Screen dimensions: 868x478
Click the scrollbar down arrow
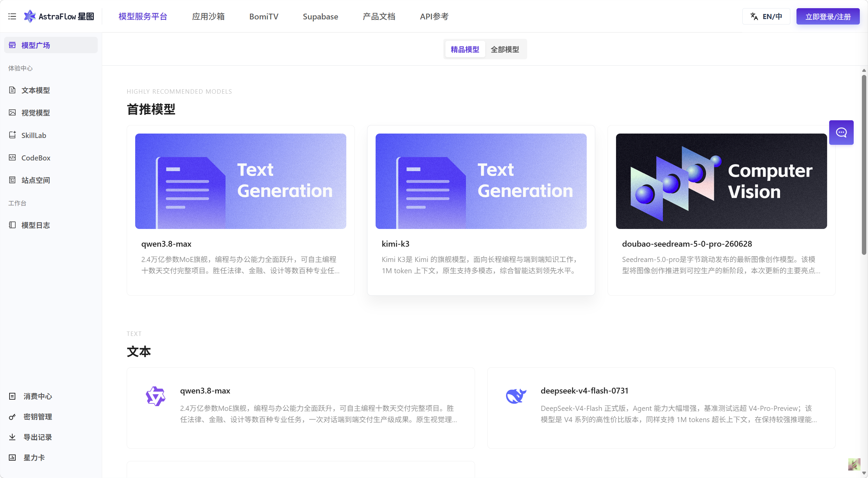click(x=864, y=473)
